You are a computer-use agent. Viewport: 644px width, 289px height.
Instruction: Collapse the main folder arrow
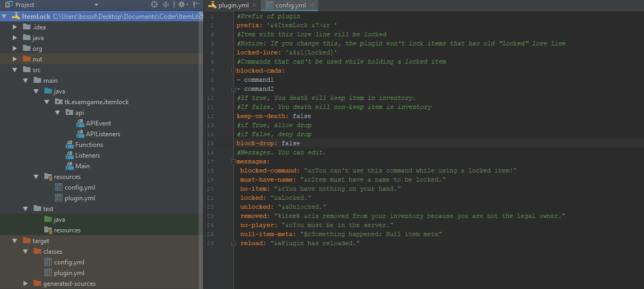pyautogui.click(x=26, y=81)
